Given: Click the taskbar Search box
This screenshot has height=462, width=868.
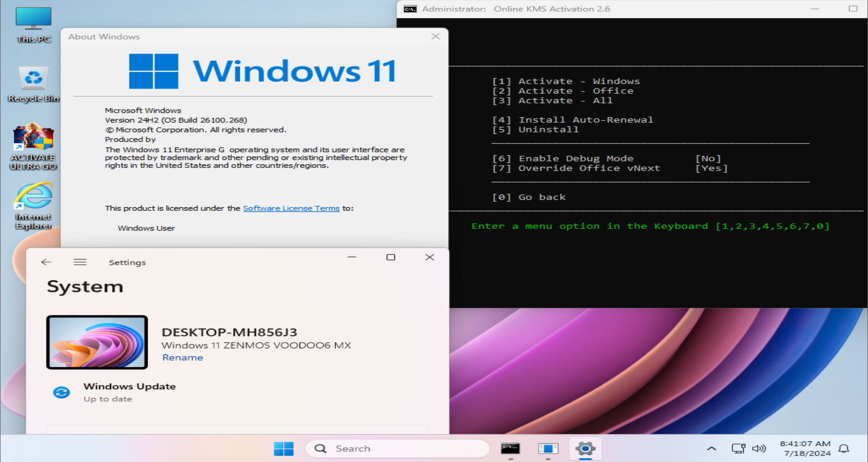Looking at the screenshot, I should (x=397, y=449).
